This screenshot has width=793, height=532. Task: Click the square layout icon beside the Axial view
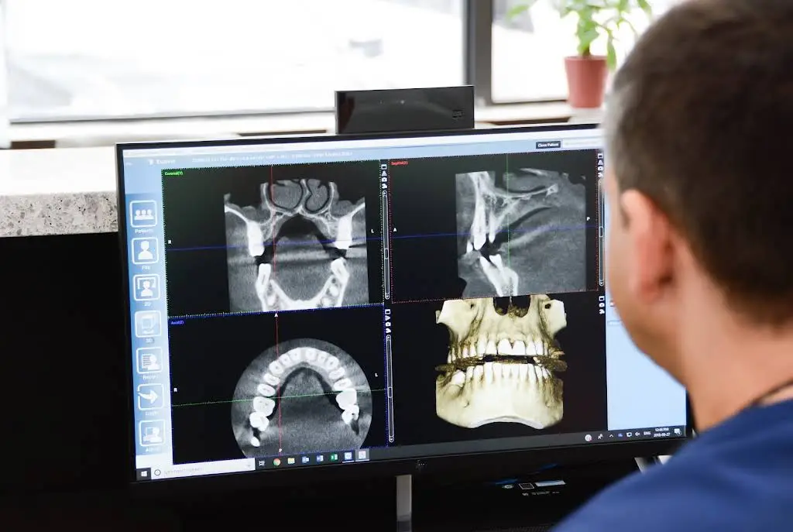(388, 312)
